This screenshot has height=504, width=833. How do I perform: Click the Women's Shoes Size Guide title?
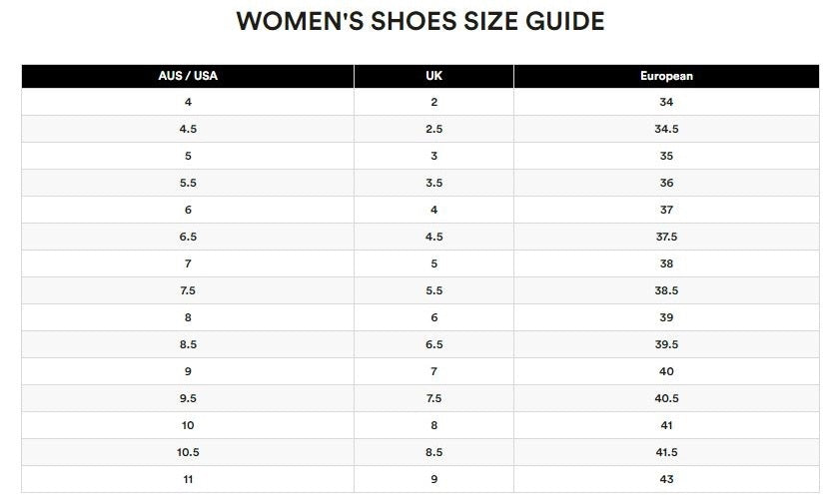(419, 21)
